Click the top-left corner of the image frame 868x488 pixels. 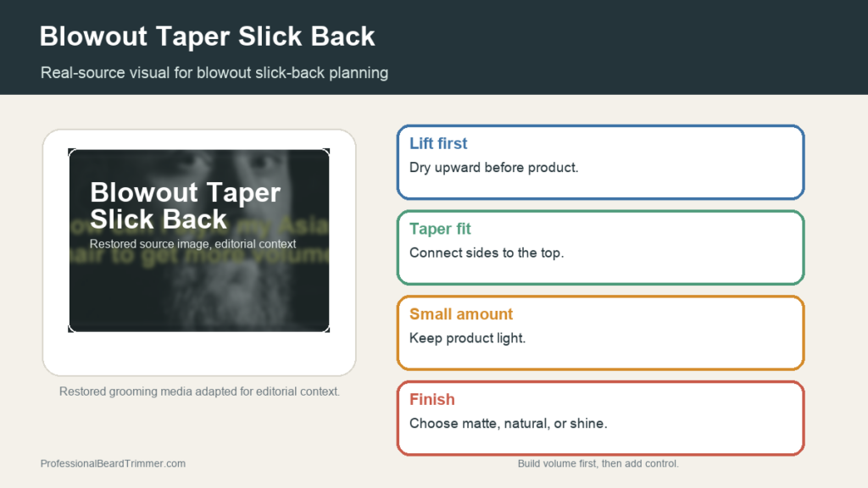click(x=71, y=151)
